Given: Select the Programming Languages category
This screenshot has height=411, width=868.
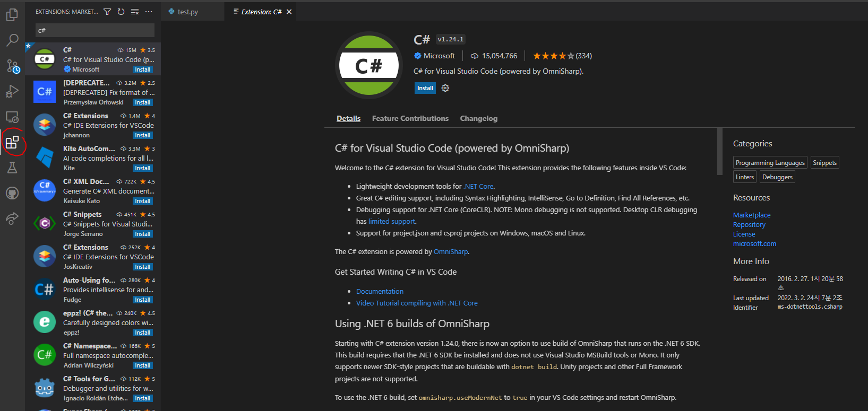Looking at the screenshot, I should 770,163.
